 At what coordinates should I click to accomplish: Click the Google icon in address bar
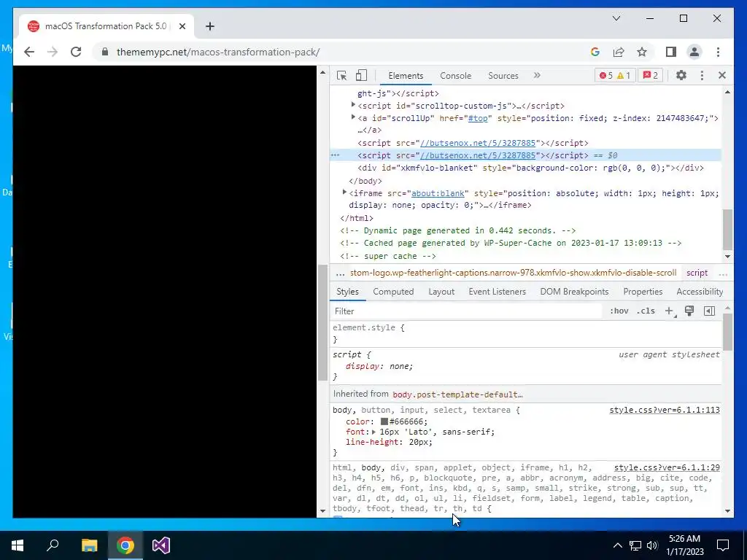pos(595,52)
